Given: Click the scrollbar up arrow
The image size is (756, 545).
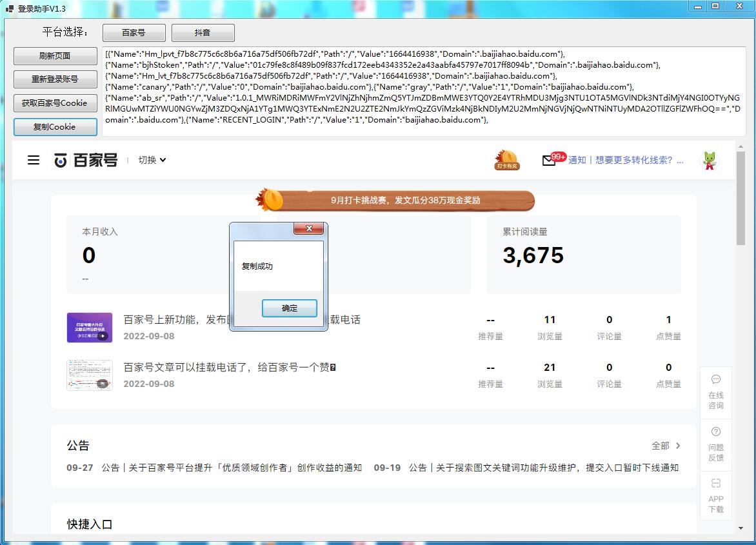Looking at the screenshot, I should pos(741,146).
